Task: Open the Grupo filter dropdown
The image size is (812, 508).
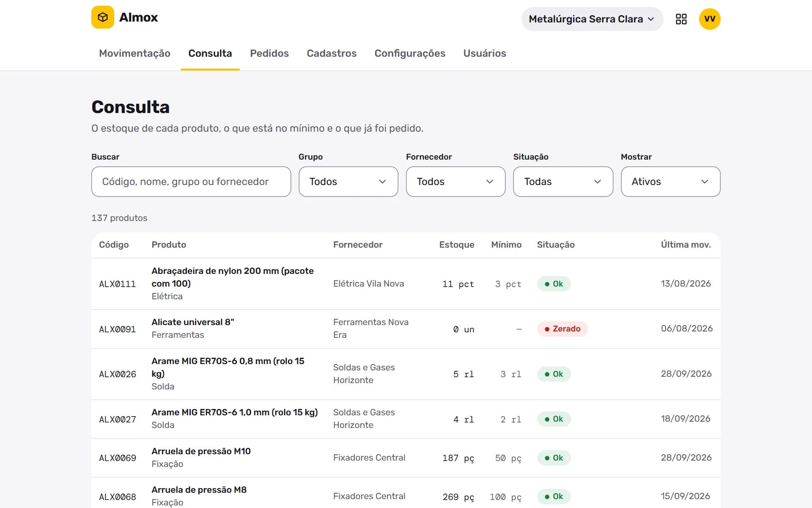Action: (348, 182)
